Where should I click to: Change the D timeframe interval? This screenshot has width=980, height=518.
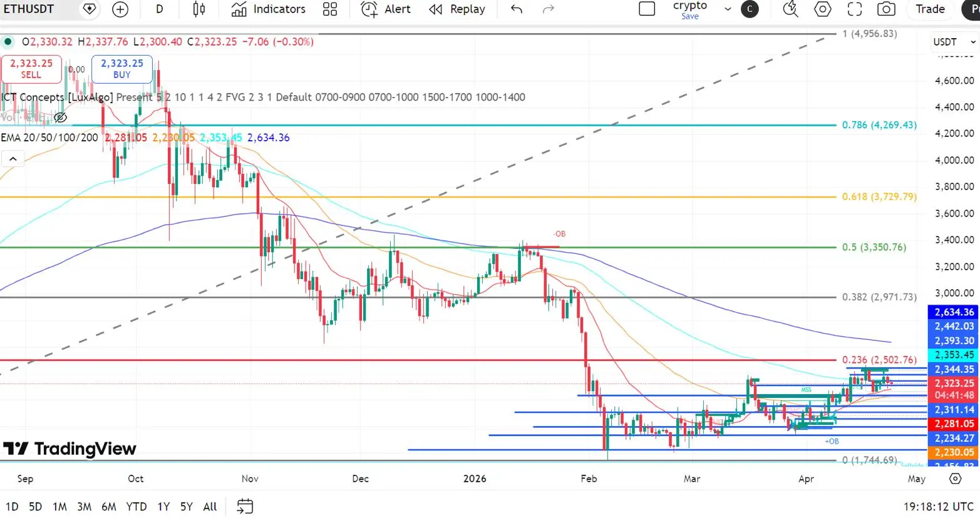(160, 9)
